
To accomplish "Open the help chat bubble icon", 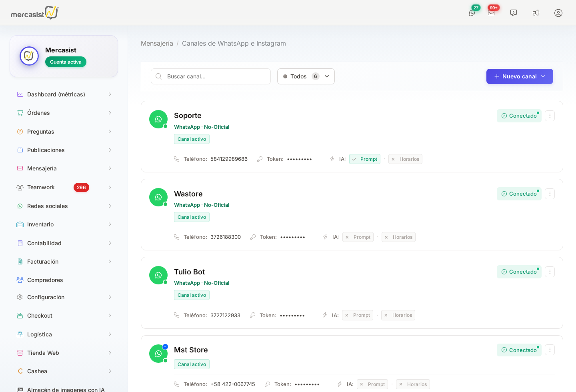I will click(514, 13).
